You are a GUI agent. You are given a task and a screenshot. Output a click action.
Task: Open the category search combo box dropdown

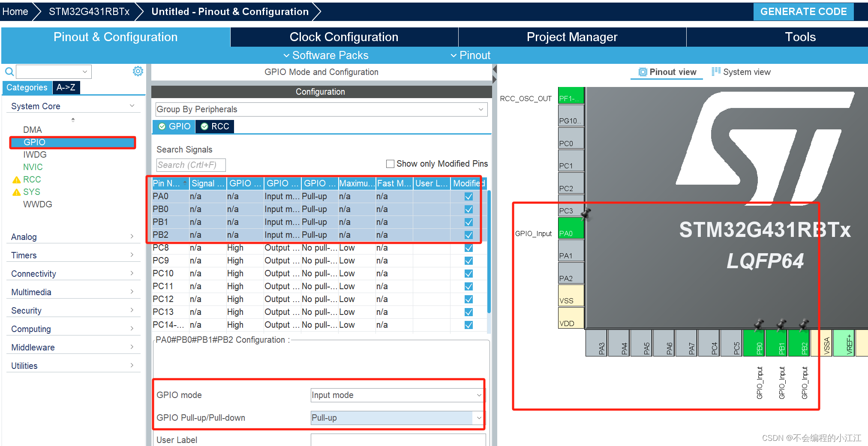(x=85, y=72)
